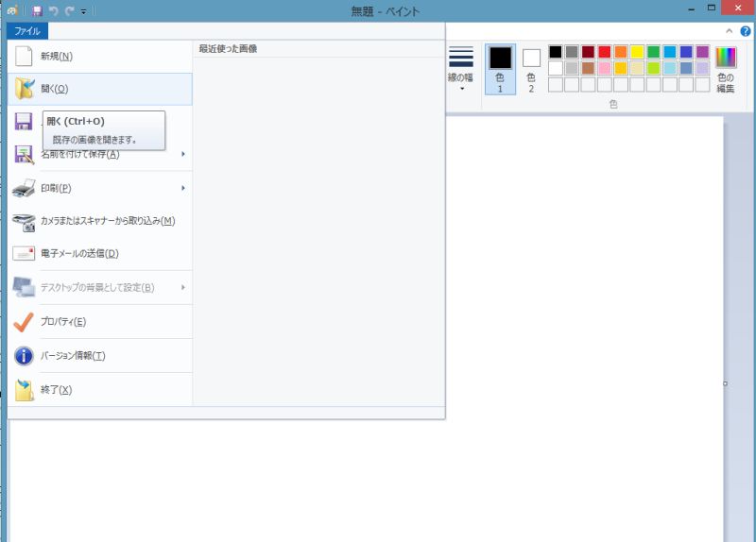Select Color 2 (色2) button

click(x=531, y=69)
